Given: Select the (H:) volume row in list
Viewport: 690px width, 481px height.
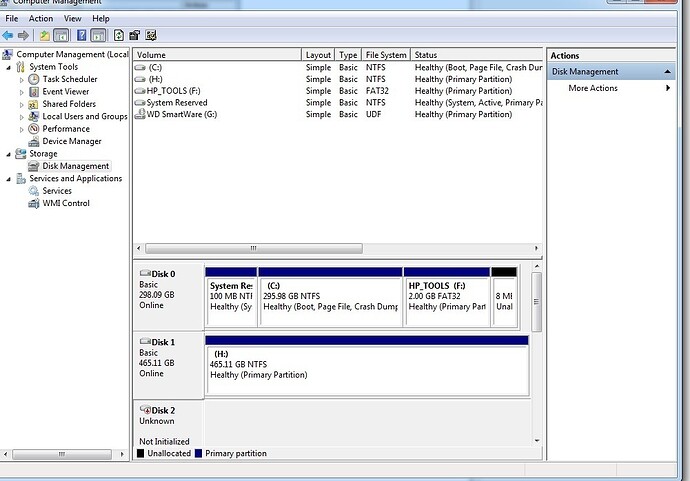Looking at the screenshot, I should coord(338,79).
